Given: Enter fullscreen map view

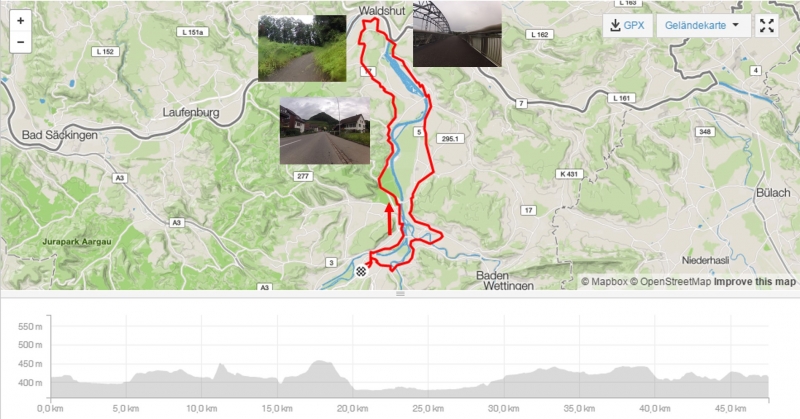Looking at the screenshot, I should point(767,25).
